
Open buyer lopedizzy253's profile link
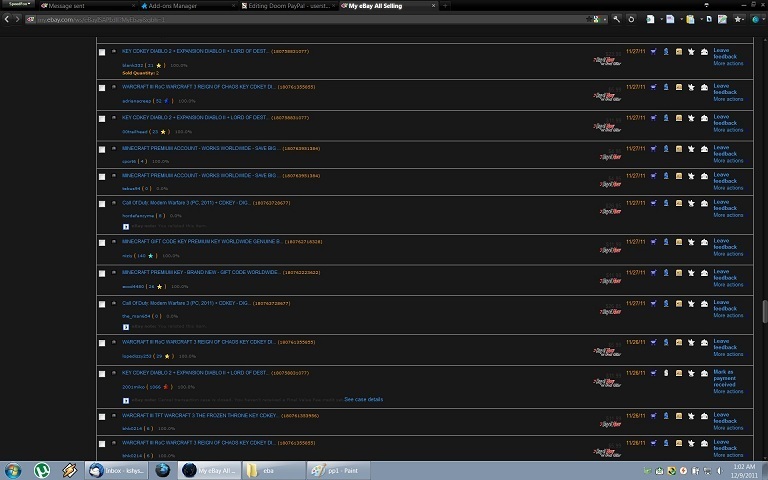pos(137,356)
